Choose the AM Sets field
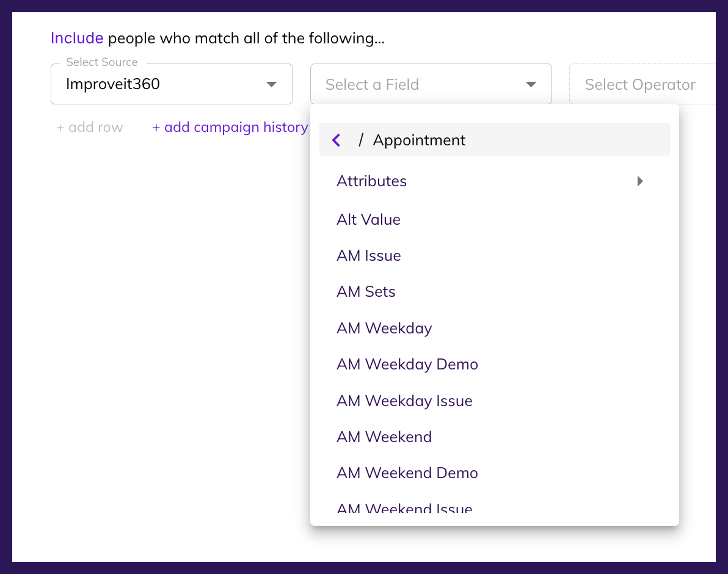728x574 pixels. point(366,291)
